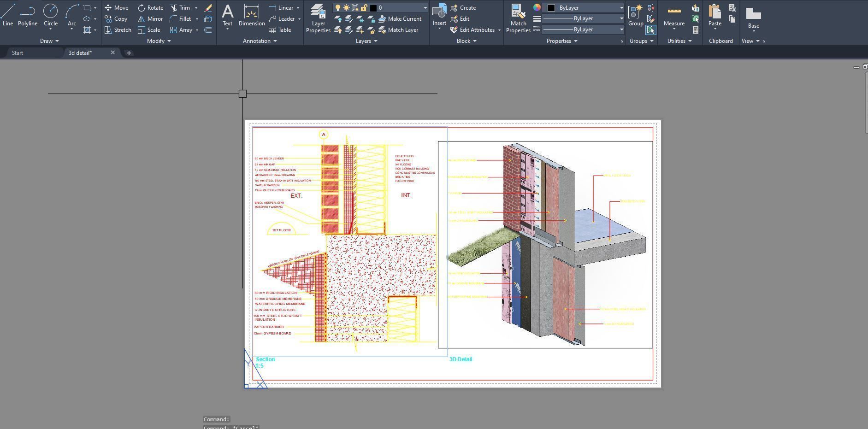Click the Offset tool icon
This screenshot has height=429, width=868.
(208, 30)
